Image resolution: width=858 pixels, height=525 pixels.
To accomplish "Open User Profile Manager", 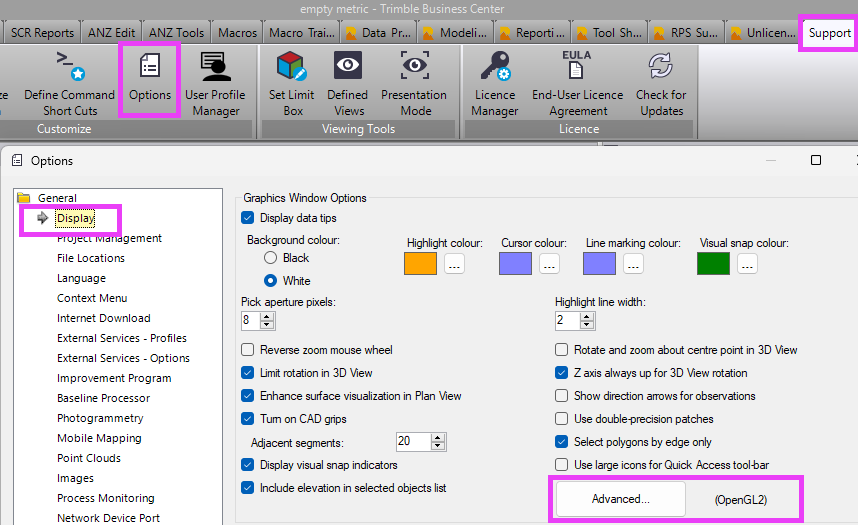I will coord(216,84).
